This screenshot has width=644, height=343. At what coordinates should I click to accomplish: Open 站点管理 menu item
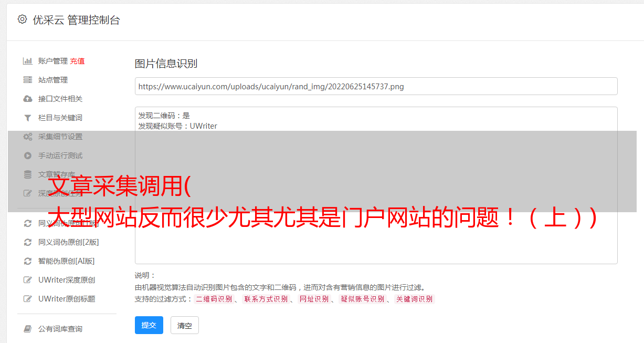click(53, 80)
